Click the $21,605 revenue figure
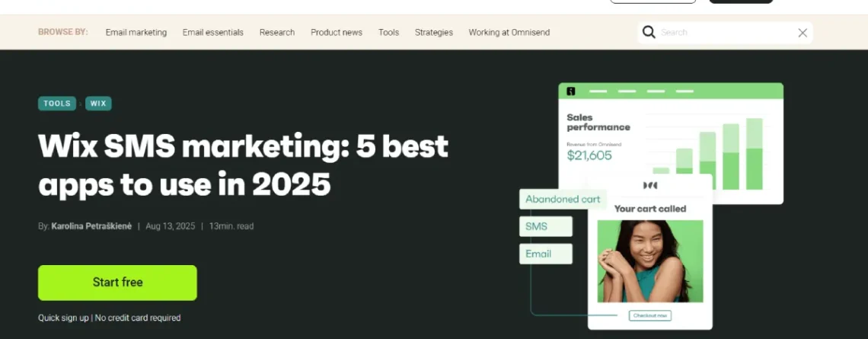 pyautogui.click(x=589, y=155)
